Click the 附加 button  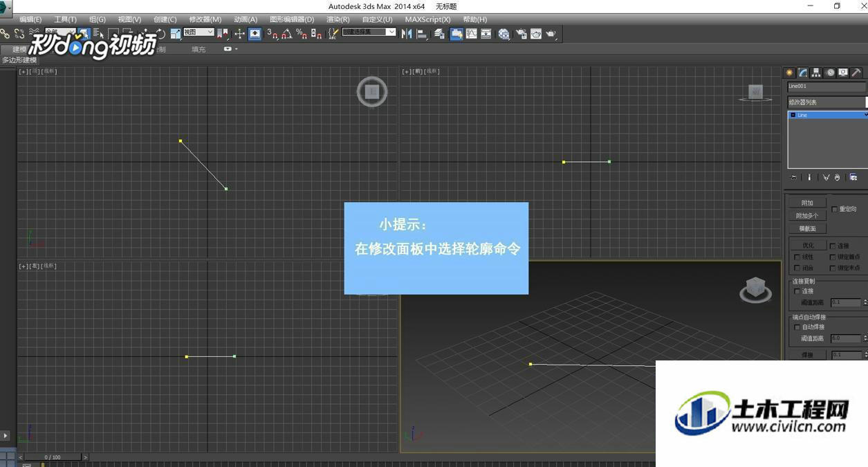[807, 203]
